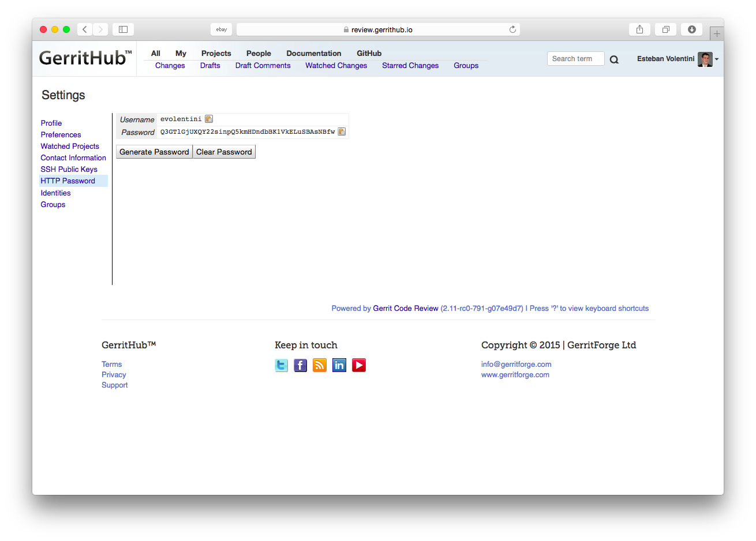Click the ebay favorites button
The image size is (756, 541).
coord(221,29)
